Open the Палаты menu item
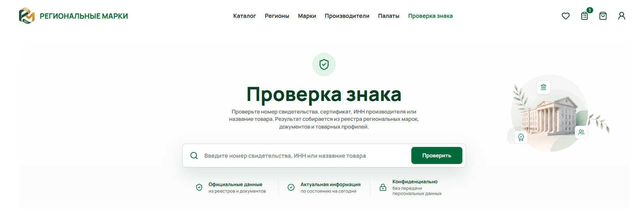 tap(389, 16)
